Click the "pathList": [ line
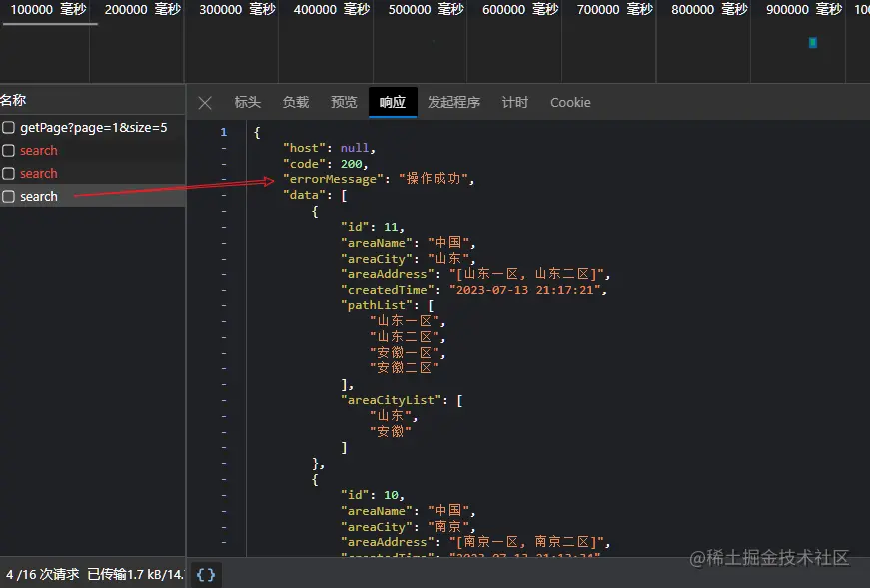 tap(387, 305)
